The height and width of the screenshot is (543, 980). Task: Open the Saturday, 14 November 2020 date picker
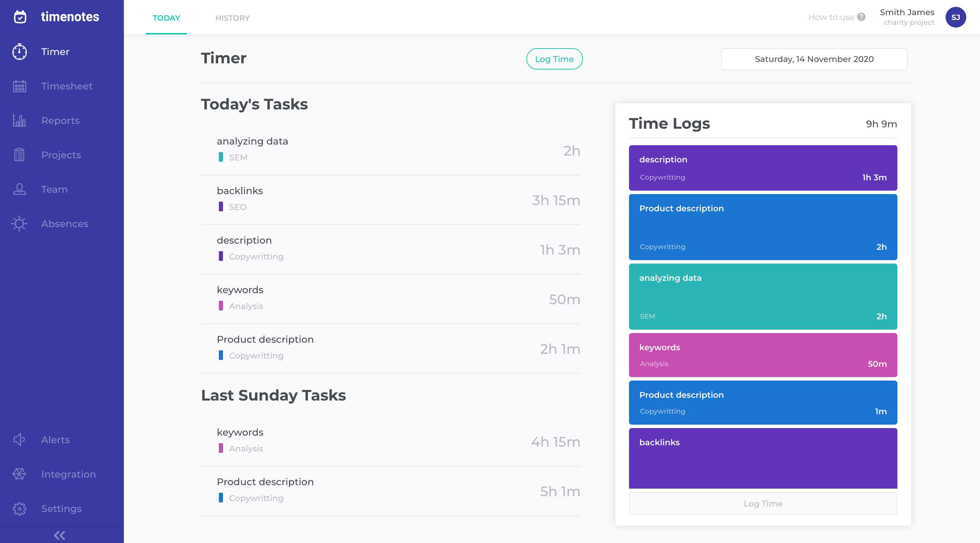coord(814,59)
